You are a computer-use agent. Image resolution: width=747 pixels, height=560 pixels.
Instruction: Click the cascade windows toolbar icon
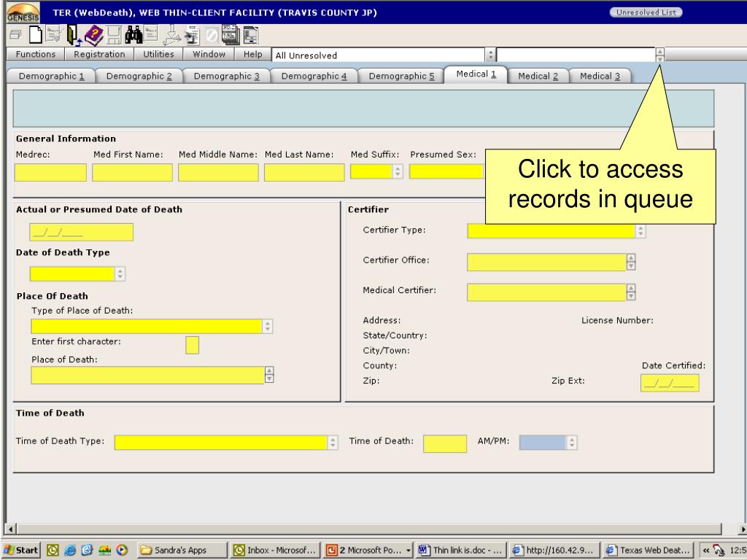[x=15, y=35]
